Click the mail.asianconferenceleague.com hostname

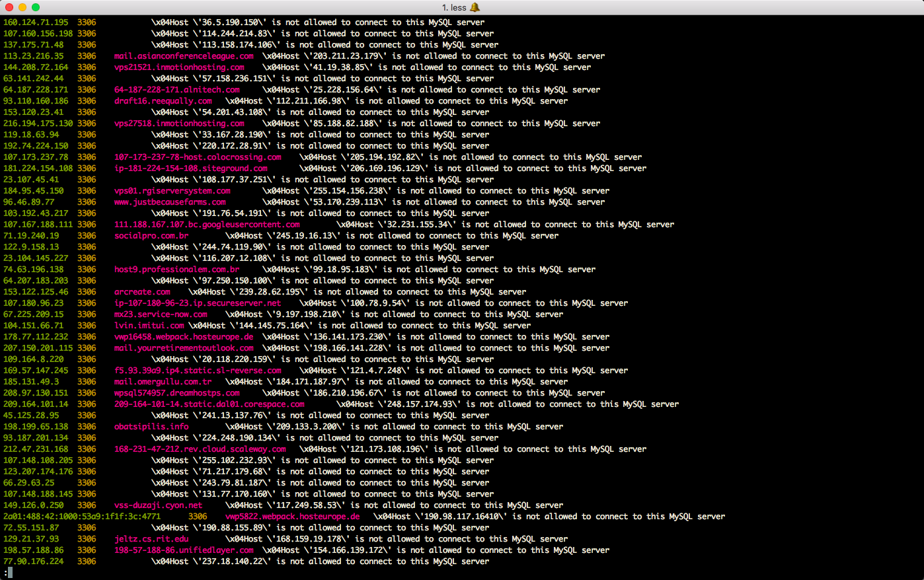tap(184, 56)
